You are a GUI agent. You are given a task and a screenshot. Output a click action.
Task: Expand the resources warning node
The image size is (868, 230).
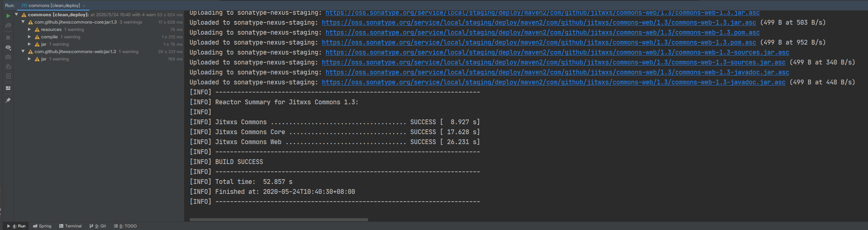(29, 29)
